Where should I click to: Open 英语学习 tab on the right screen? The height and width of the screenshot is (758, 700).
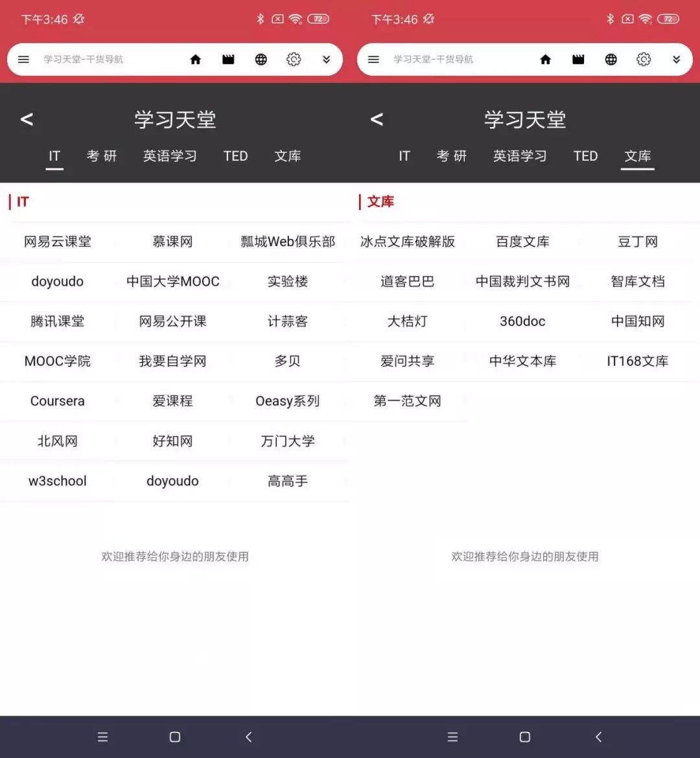[x=520, y=156]
